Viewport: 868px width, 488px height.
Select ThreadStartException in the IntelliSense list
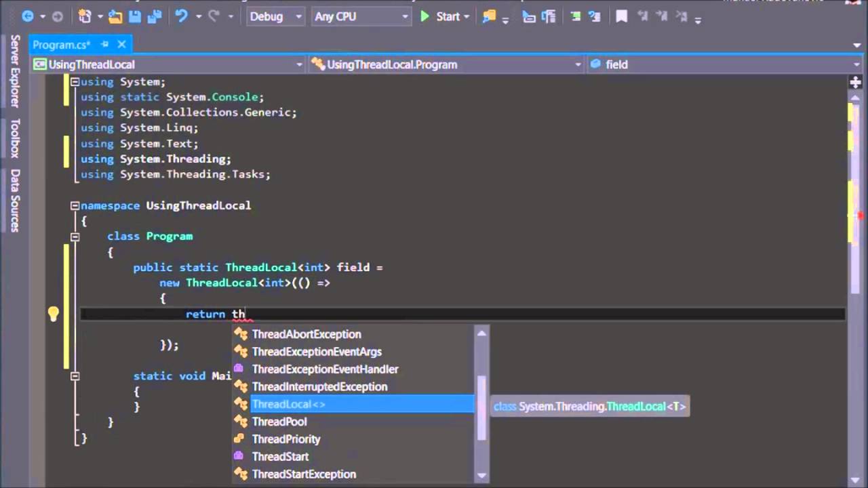(x=353, y=474)
